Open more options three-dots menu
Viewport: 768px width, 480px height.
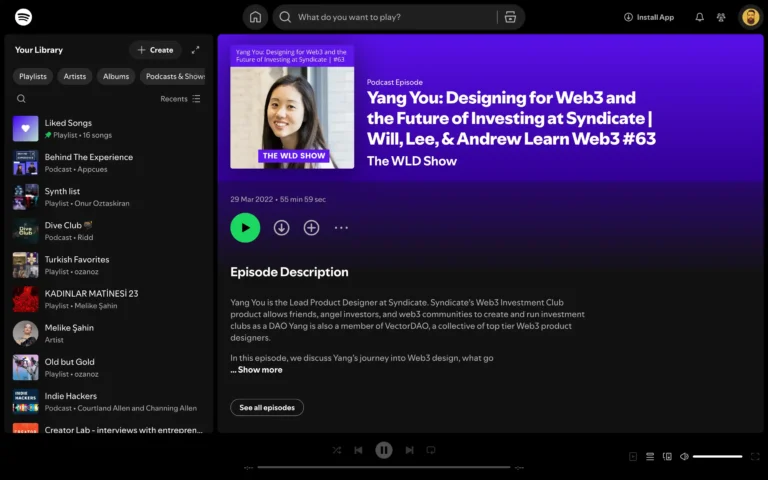pos(341,228)
